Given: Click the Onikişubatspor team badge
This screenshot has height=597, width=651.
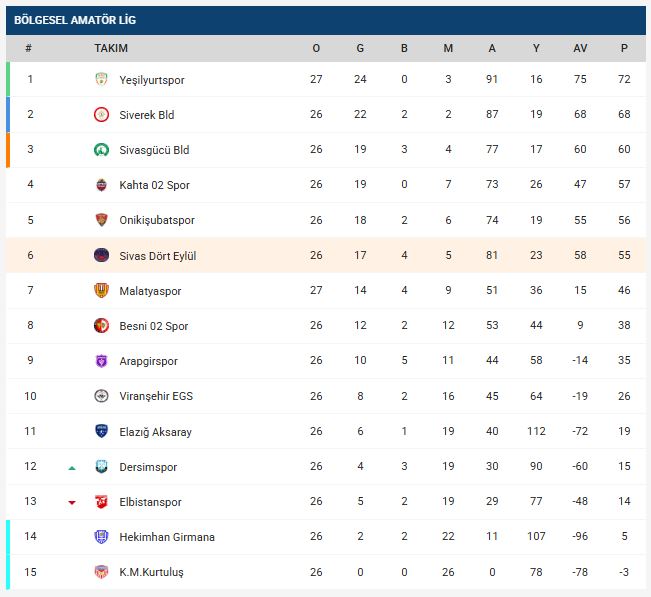Looking at the screenshot, I should 100,220.
